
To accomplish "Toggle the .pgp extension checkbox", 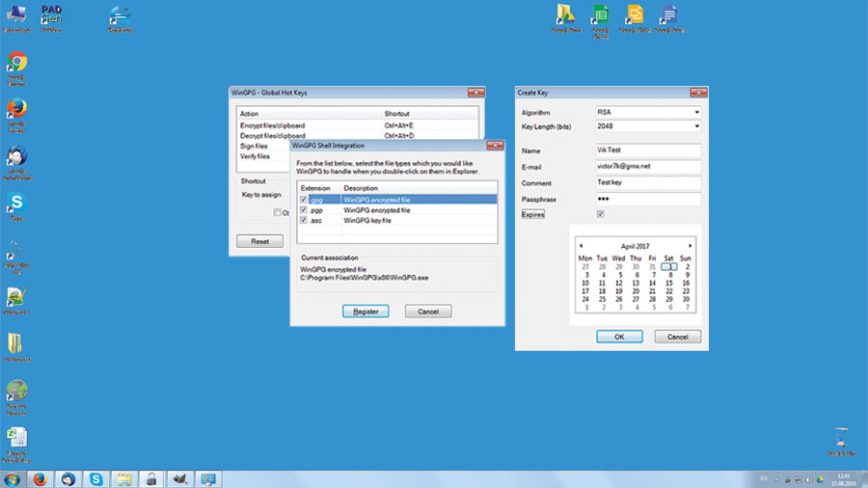I will coord(304,210).
